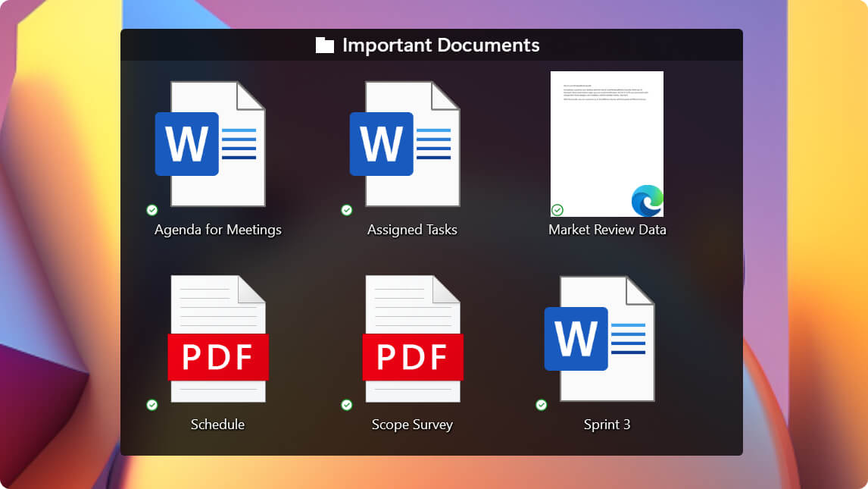Open the Assigned Tasks Word file icon
The image size is (868, 489).
404,144
